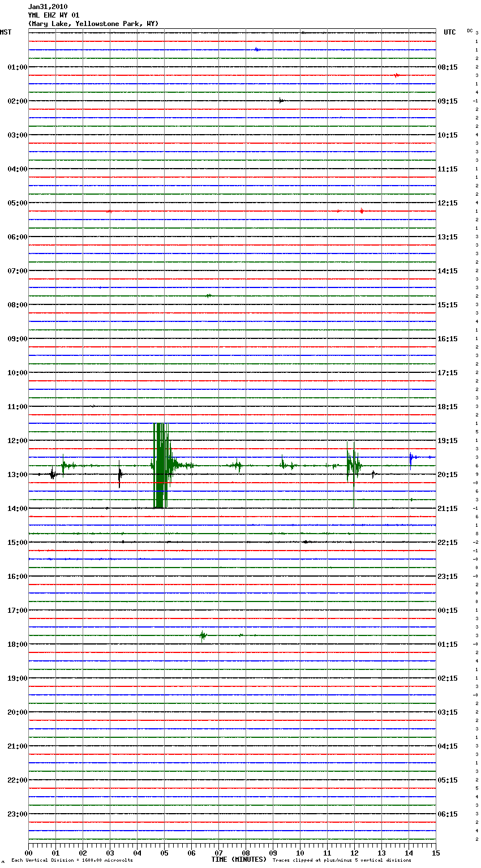The width and height of the screenshot is (481, 868).
Task: Click the date label Jan31,2010
Action: click(x=48, y=7)
